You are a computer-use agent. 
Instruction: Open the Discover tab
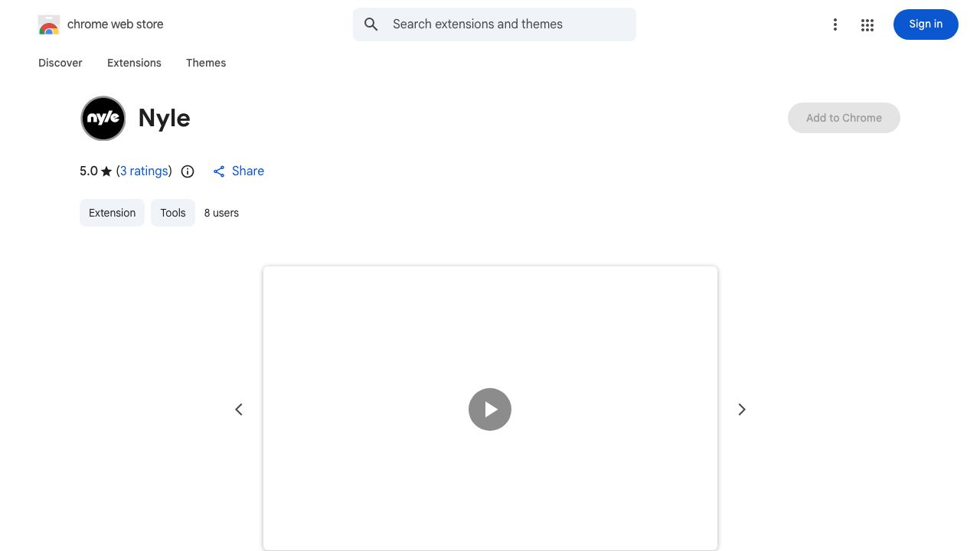(x=60, y=63)
